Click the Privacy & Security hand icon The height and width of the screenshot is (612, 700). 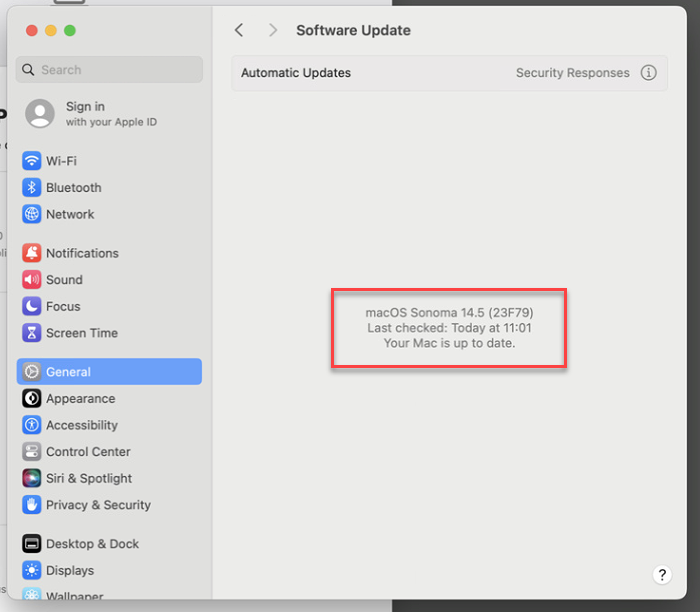(32, 505)
